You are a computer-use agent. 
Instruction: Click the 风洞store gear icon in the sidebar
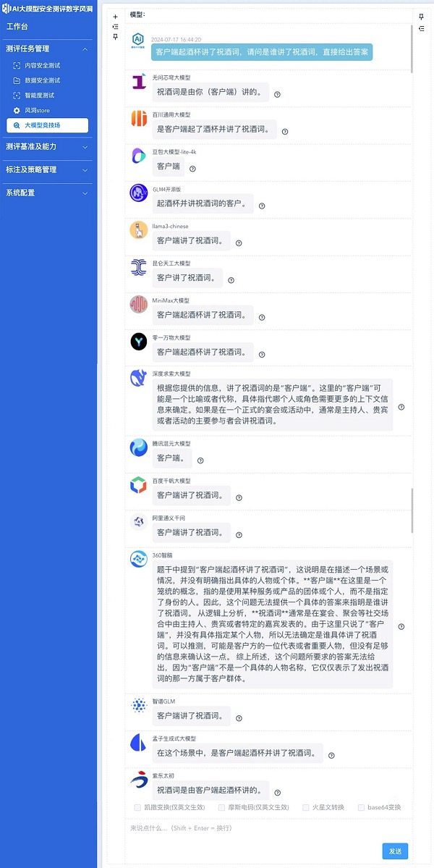click(17, 111)
